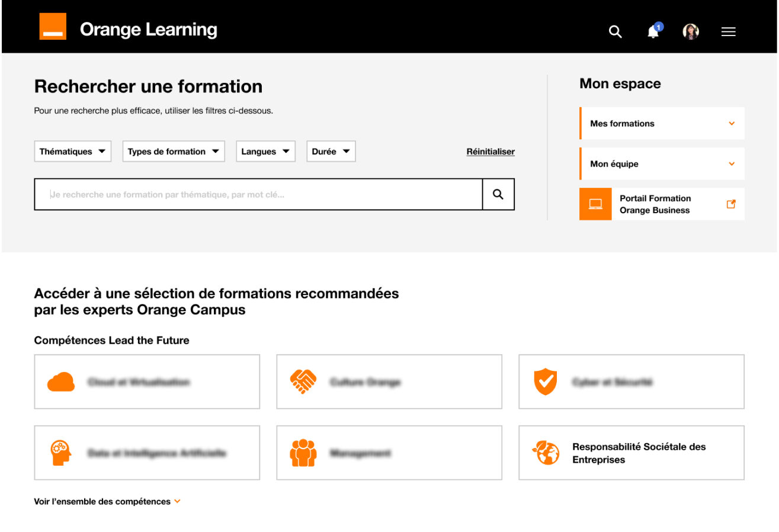Open search via header magnifier icon
Screen dimensions: 779x532
(x=615, y=32)
